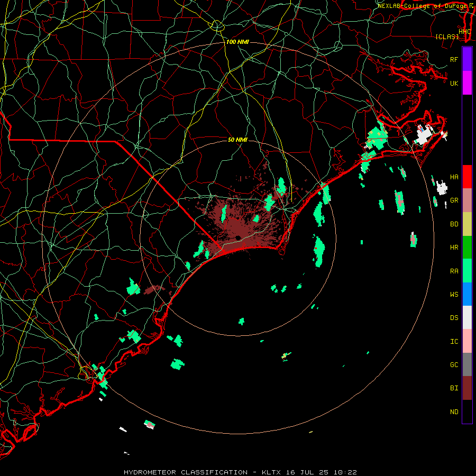Click the BI legend label
The image size is (476, 476).
click(454, 388)
